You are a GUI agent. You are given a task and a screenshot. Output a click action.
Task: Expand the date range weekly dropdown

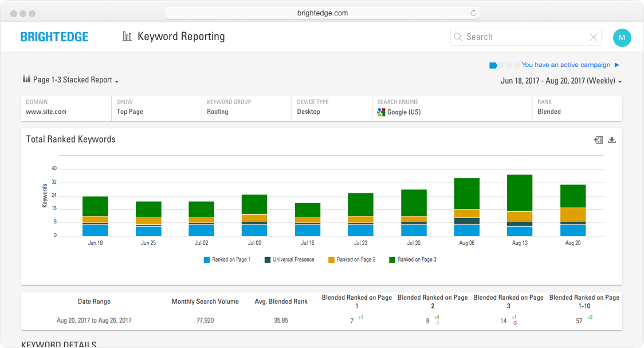(x=561, y=81)
